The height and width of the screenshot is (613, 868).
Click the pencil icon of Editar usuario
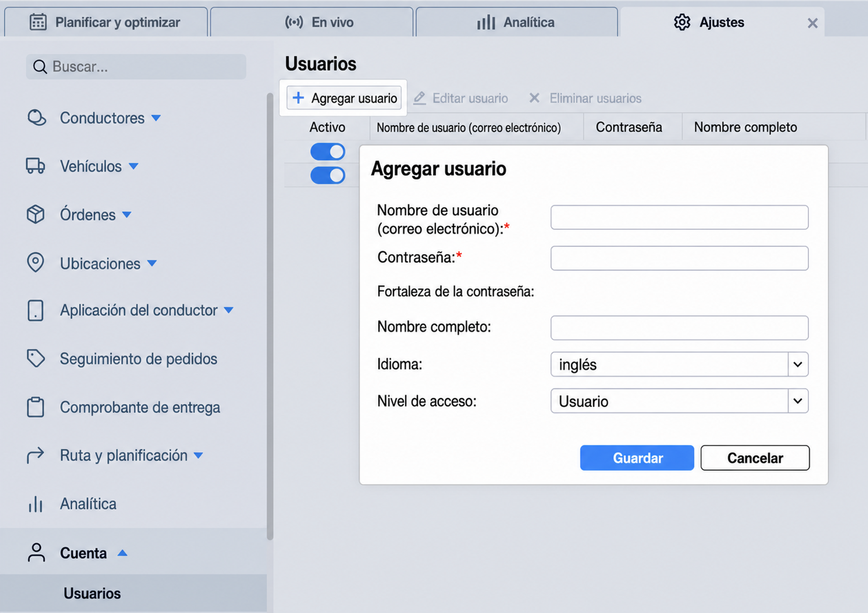click(419, 98)
